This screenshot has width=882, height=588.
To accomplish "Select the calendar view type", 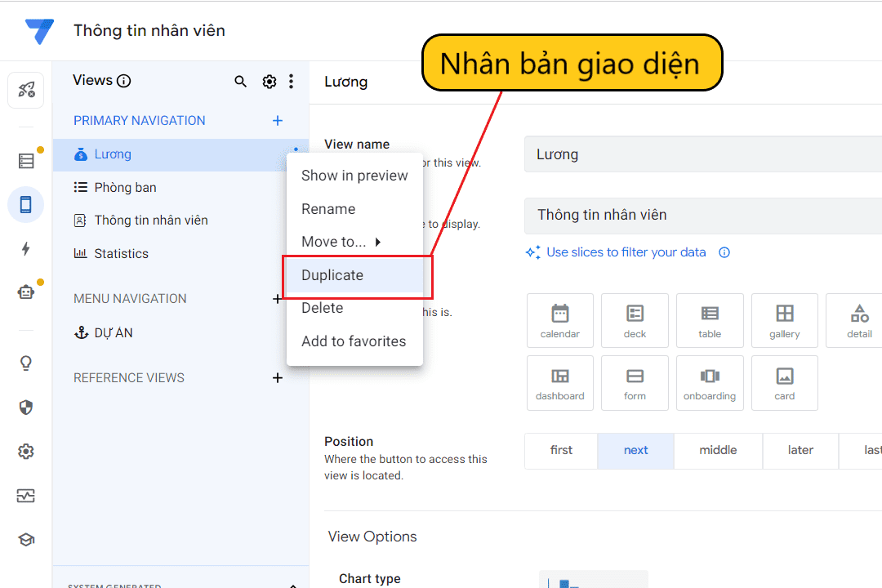I will click(559, 320).
